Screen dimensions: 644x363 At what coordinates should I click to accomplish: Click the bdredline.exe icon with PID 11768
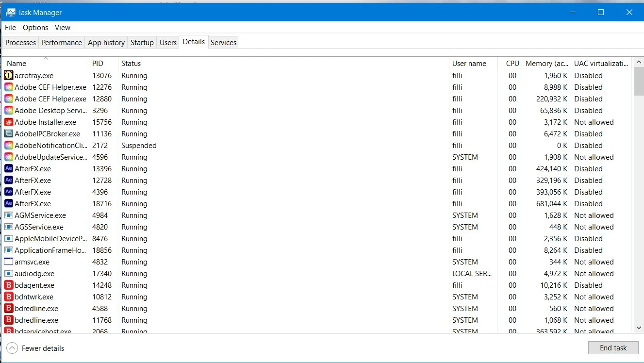coord(8,320)
